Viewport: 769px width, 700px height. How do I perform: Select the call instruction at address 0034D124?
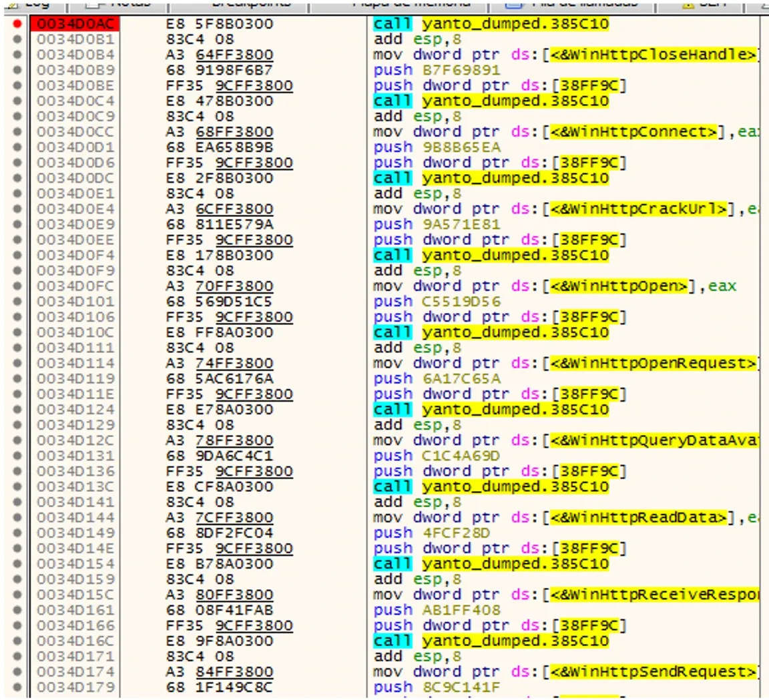tap(491, 410)
